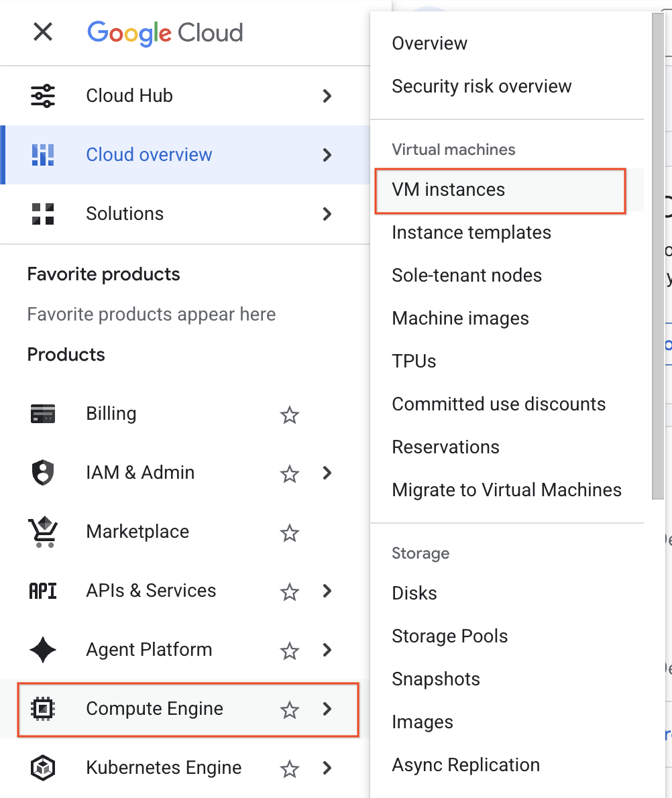The height and width of the screenshot is (798, 672).
Task: Open Overview in the Compute Engine submenu
Action: (507, 44)
